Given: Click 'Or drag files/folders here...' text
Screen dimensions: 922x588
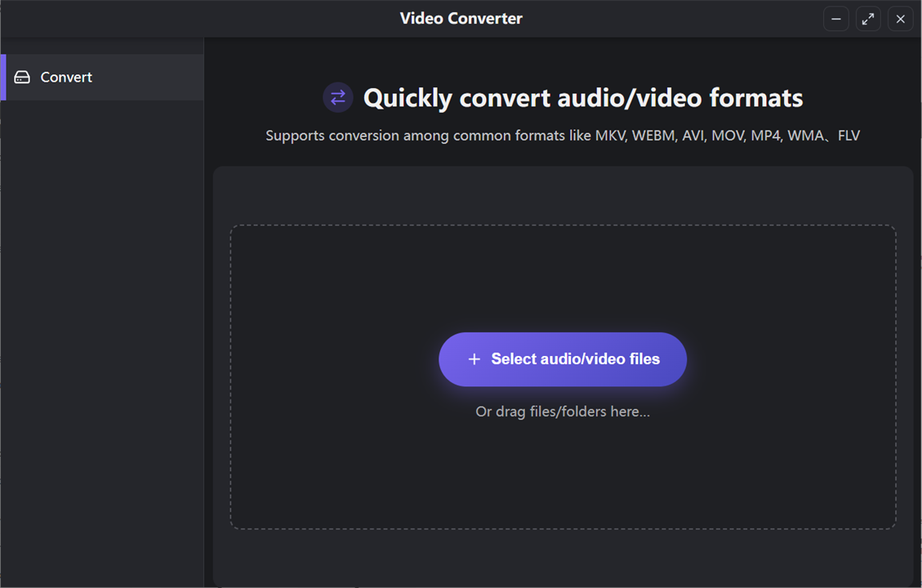Looking at the screenshot, I should pos(563,412).
